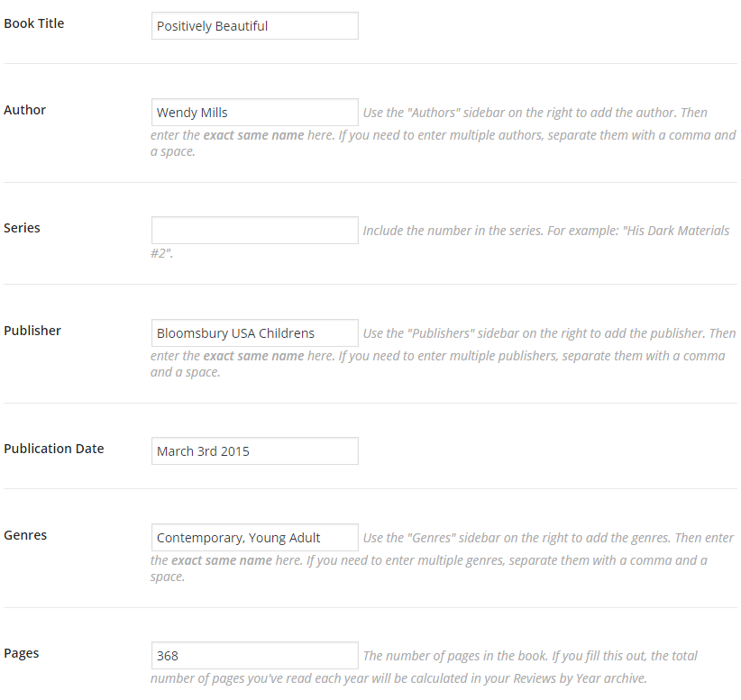Click the Publication Date label
The image size is (741, 700).
(54, 449)
